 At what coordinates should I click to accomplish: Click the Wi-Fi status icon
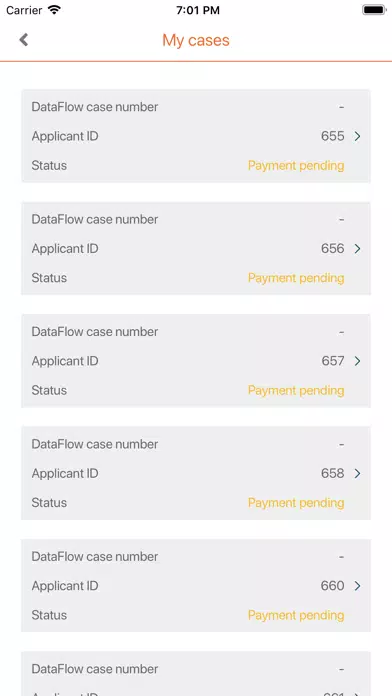coord(55,10)
